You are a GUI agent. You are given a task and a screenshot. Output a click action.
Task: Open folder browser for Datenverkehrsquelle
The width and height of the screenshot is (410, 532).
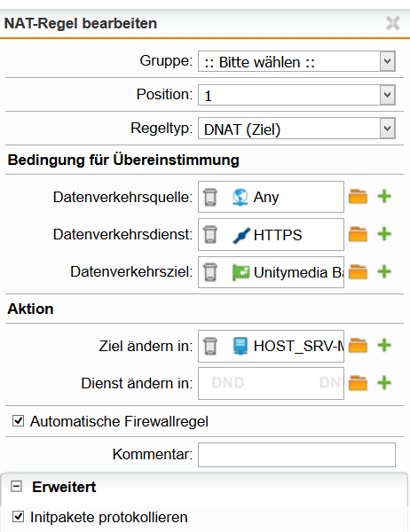(358, 197)
